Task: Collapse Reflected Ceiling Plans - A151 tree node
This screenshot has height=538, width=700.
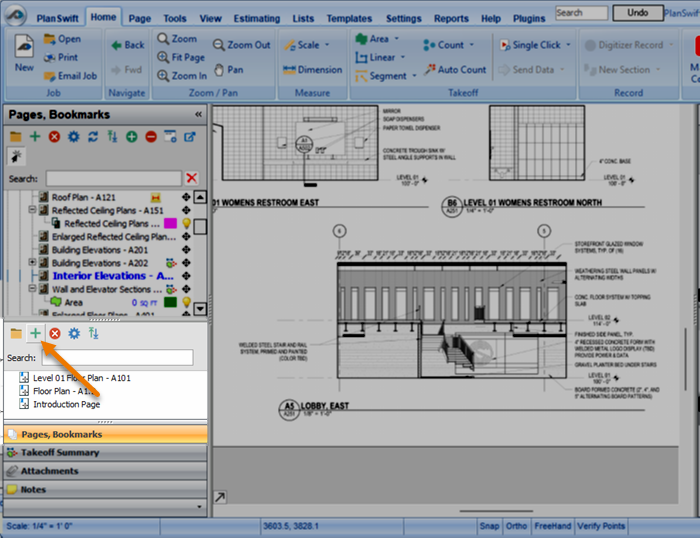Action: coord(32,209)
